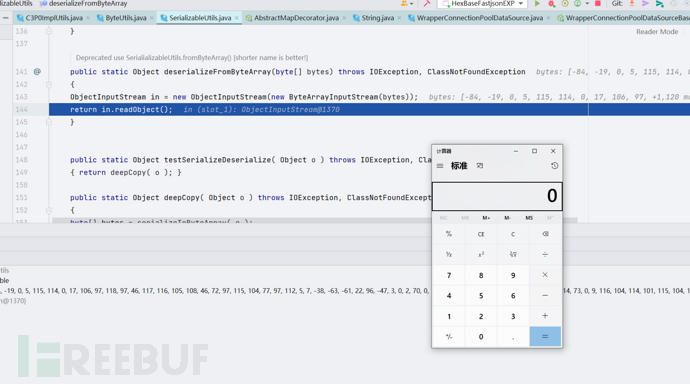Close the String.java tab

pos(400,18)
